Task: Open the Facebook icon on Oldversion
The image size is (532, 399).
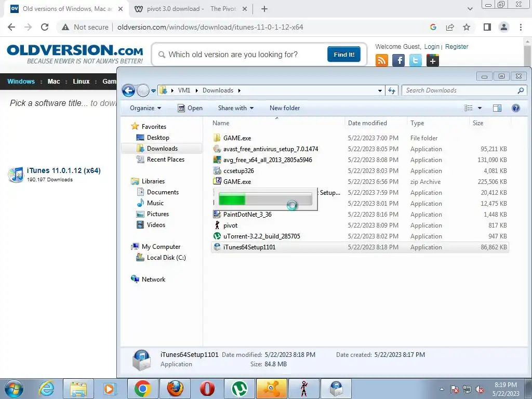Action: [398, 61]
